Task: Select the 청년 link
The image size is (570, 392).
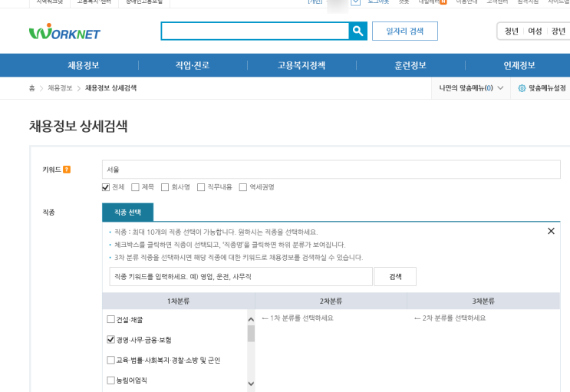Action: [x=511, y=31]
